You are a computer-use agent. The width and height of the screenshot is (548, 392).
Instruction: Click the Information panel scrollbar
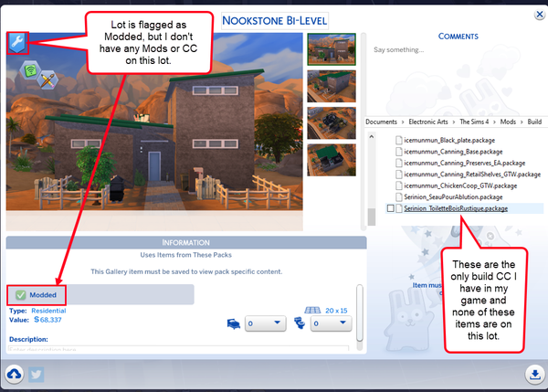point(360,313)
